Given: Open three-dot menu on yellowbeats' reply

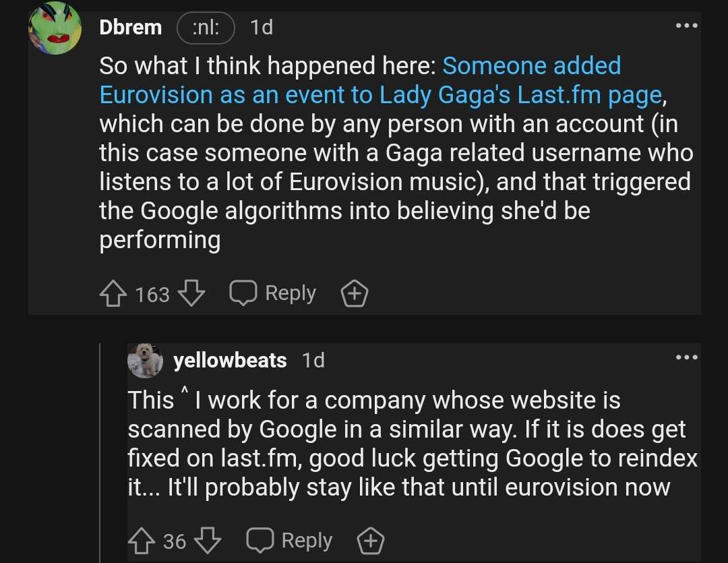Looking at the screenshot, I should point(687,357).
